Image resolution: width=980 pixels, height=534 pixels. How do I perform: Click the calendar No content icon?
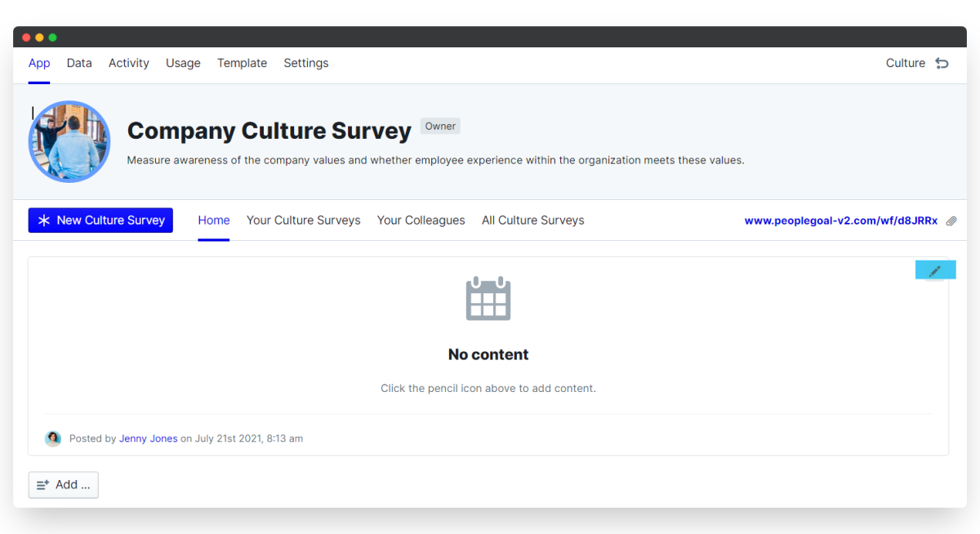(488, 298)
